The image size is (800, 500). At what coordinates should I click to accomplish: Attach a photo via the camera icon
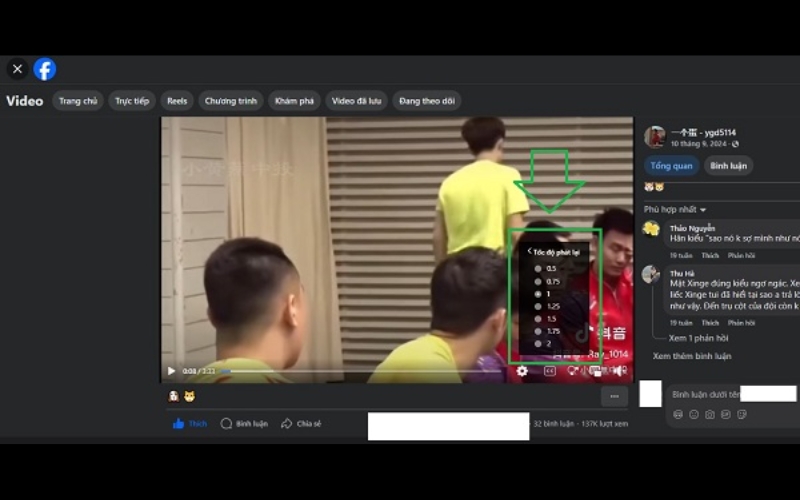click(710, 414)
